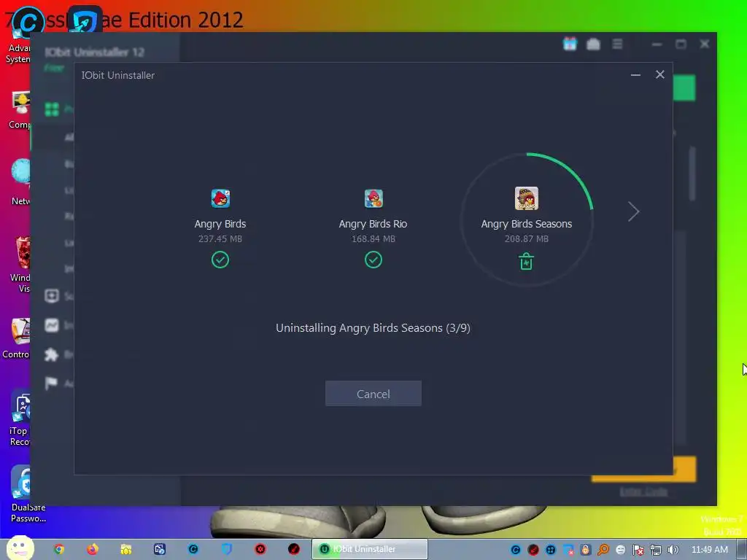The height and width of the screenshot is (560, 747).
Task: Click the '208.87 MB' size label
Action: [527, 239]
